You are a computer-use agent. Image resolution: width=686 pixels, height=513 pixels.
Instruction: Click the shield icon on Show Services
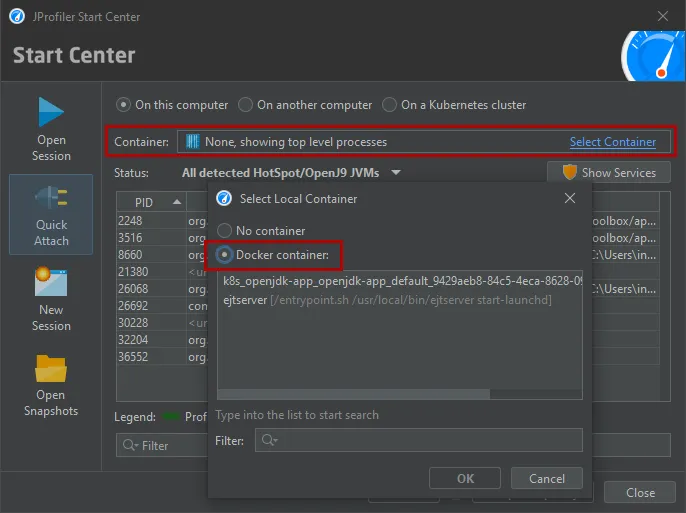pos(569,172)
